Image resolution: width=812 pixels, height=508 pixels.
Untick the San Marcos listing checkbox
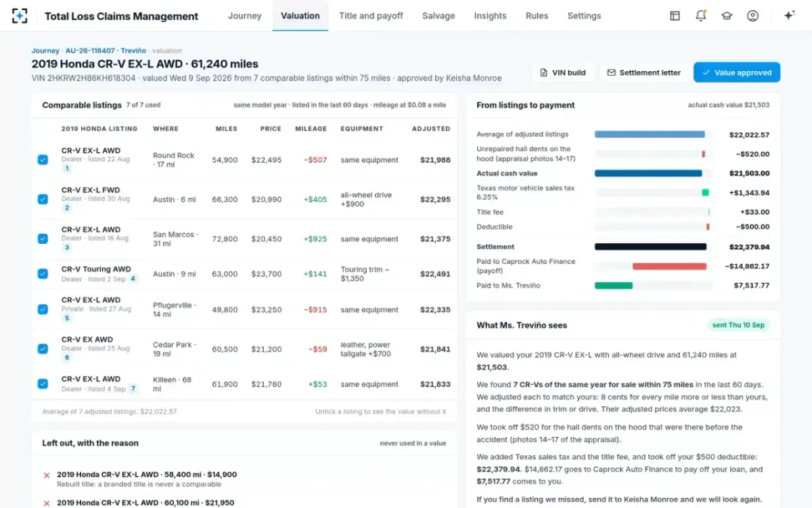43,238
